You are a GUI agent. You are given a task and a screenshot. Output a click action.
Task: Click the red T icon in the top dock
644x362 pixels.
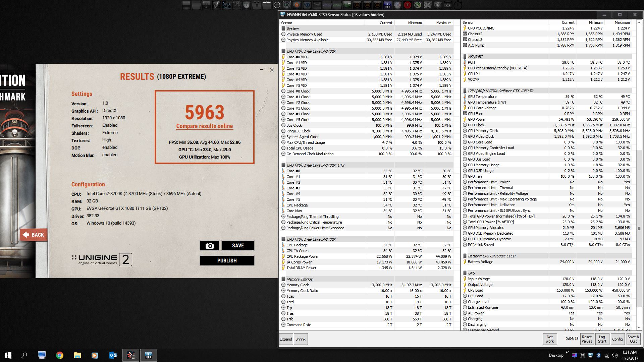point(408,5)
